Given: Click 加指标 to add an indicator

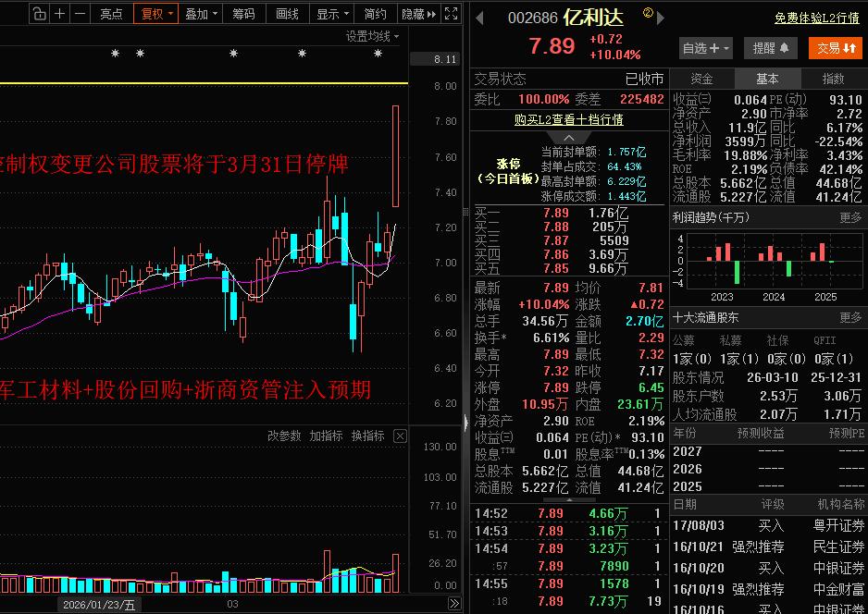Looking at the screenshot, I should [x=326, y=436].
